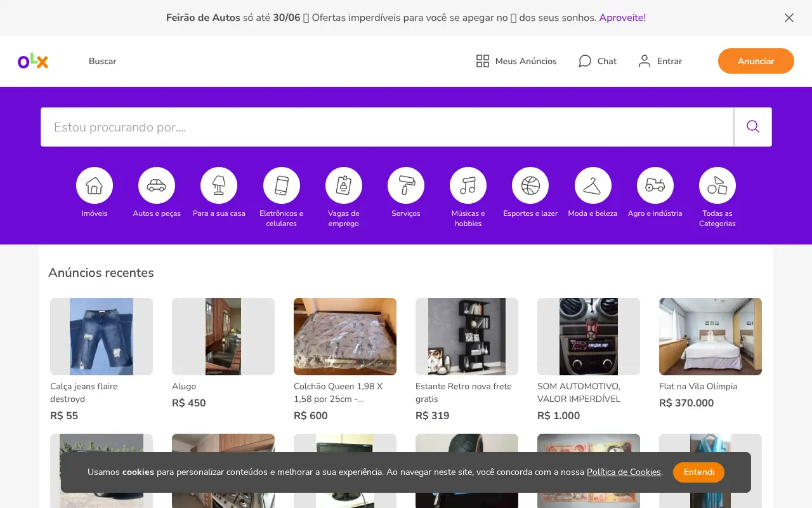Image resolution: width=812 pixels, height=508 pixels.
Task: Select the Para a sua casa lamp icon
Action: pos(219,185)
